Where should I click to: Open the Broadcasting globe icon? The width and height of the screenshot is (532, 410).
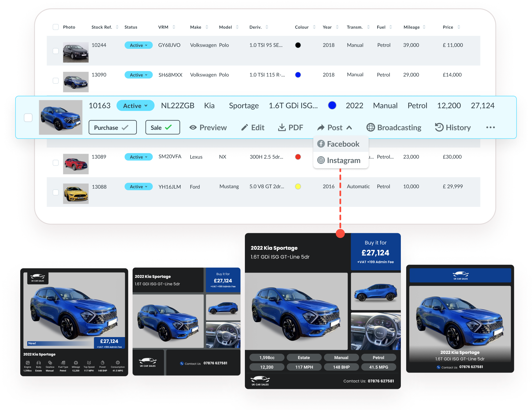click(x=370, y=128)
